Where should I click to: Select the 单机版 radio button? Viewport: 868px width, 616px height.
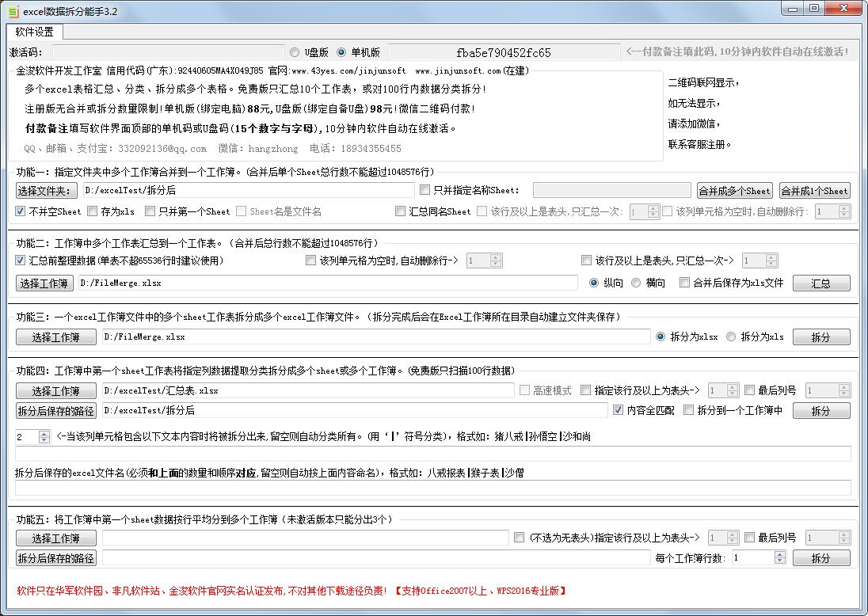(x=341, y=52)
